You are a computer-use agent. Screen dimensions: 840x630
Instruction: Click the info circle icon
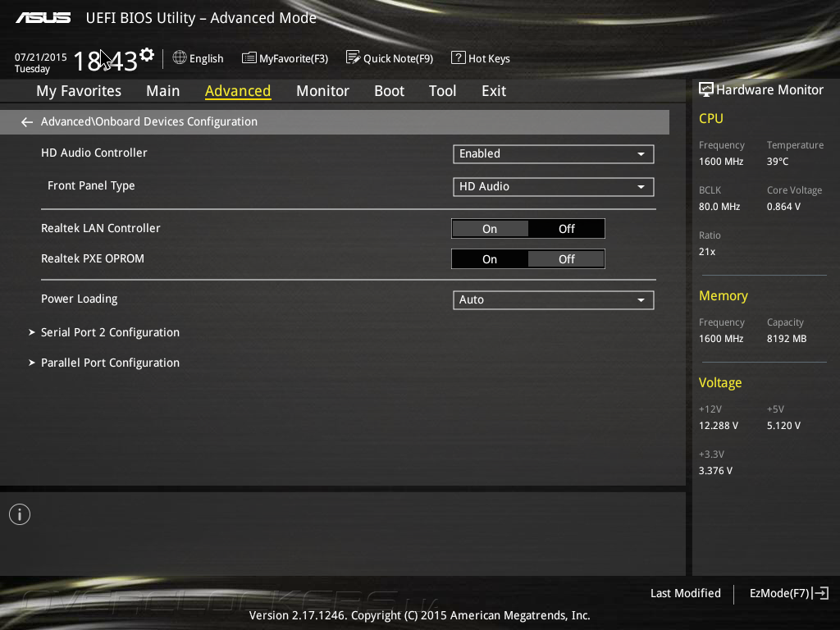click(20, 514)
